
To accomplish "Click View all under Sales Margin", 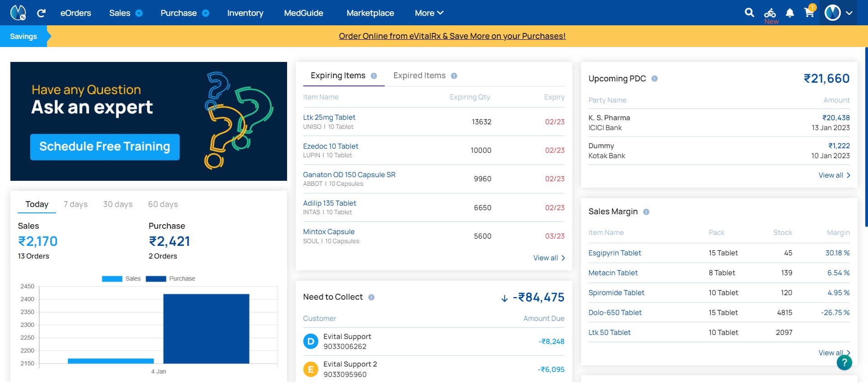I will tap(834, 353).
